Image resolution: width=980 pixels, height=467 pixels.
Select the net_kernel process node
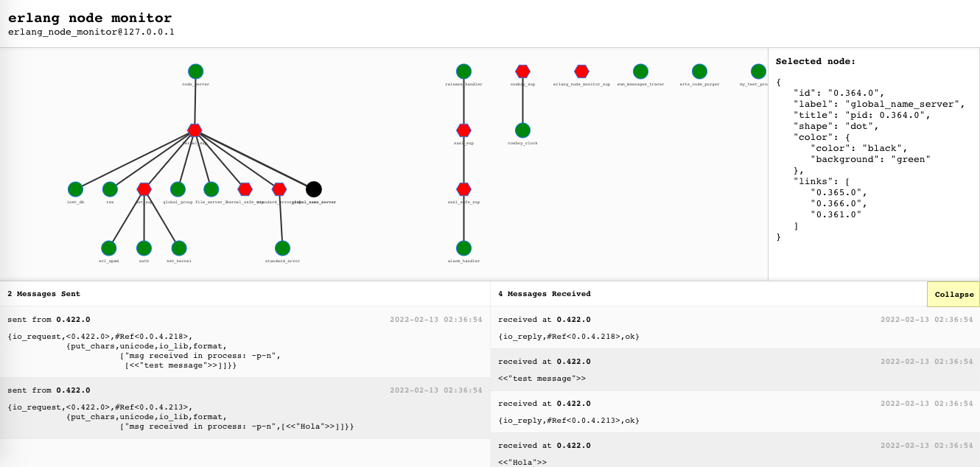coord(179,248)
